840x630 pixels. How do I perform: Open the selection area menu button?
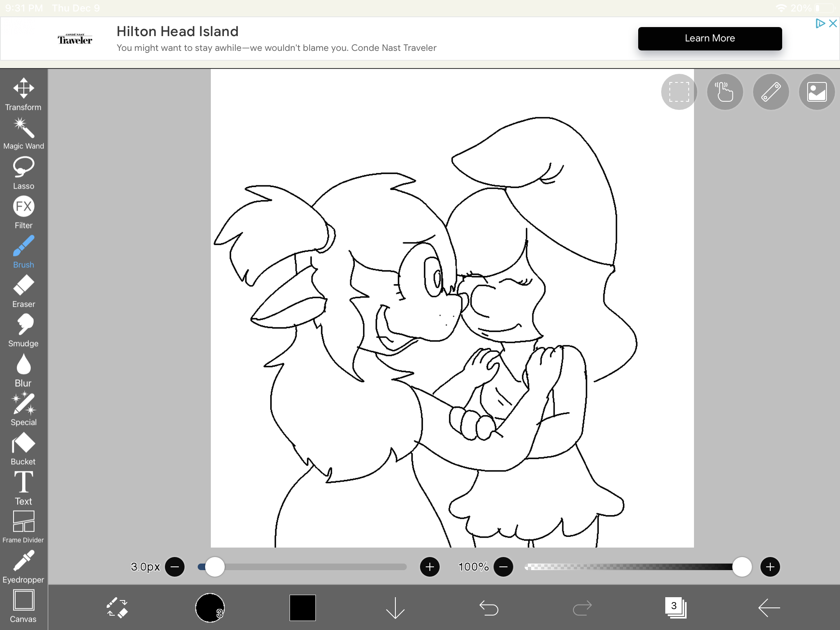679,92
